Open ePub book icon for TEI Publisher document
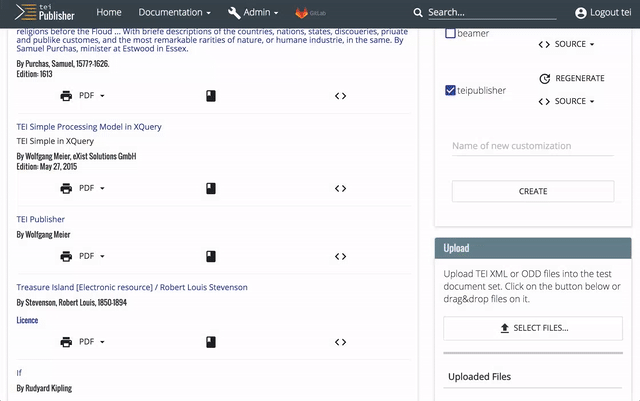The width and height of the screenshot is (640, 401). point(211,256)
